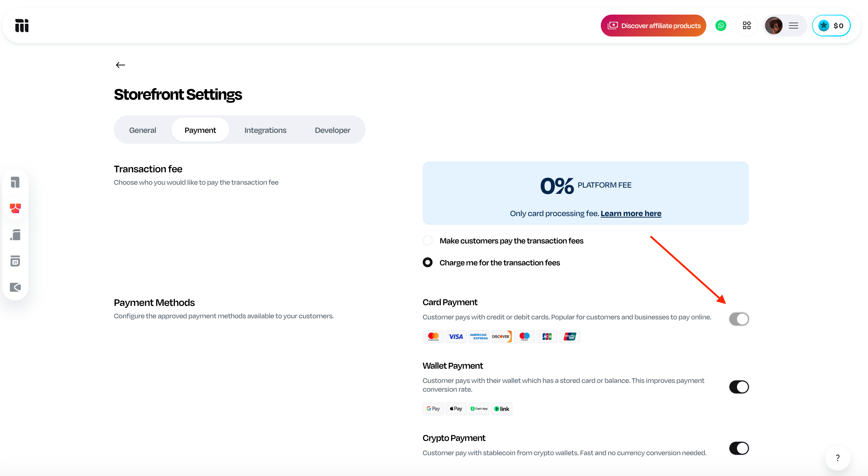Click the home logo icon top-left
Screen dimensions: 868x476
coord(22,26)
